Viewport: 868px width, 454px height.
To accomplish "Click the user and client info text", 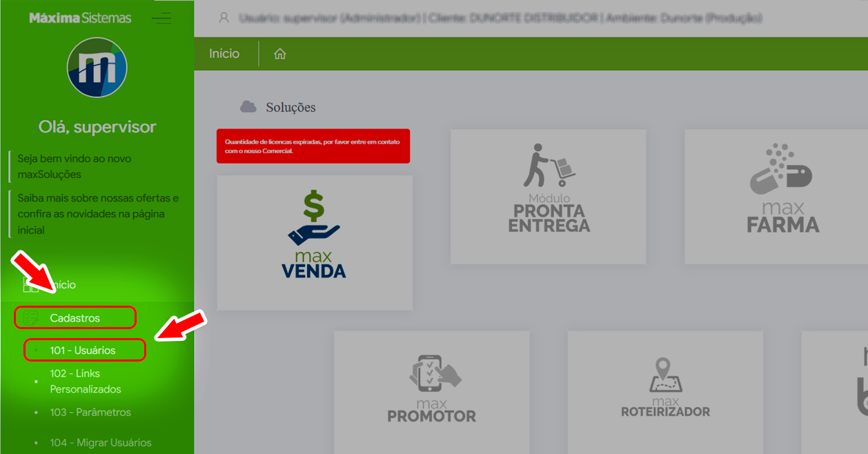I will (500, 19).
